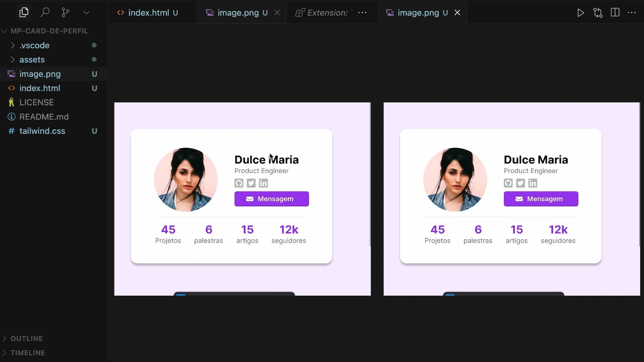This screenshot has height=362, width=644.
Task: Open the Source Control view icon
Action: (65, 13)
